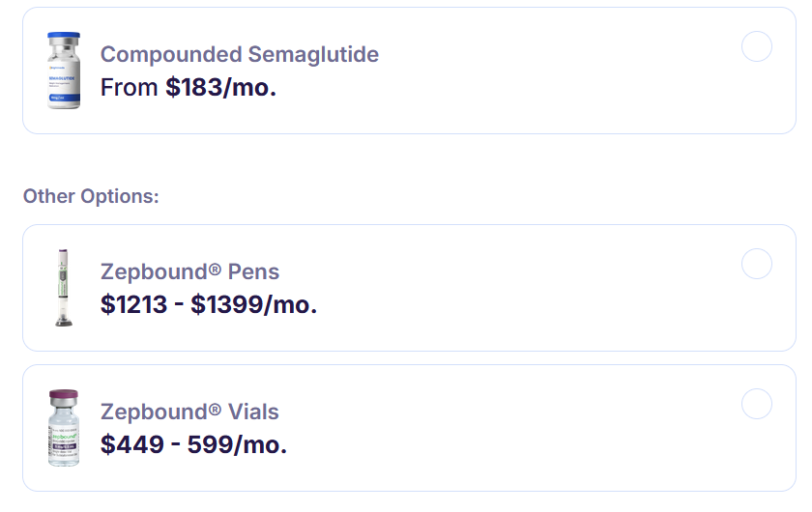Click the $449 - 599/mo. price text
The width and height of the screenshot is (812, 512).
(193, 444)
